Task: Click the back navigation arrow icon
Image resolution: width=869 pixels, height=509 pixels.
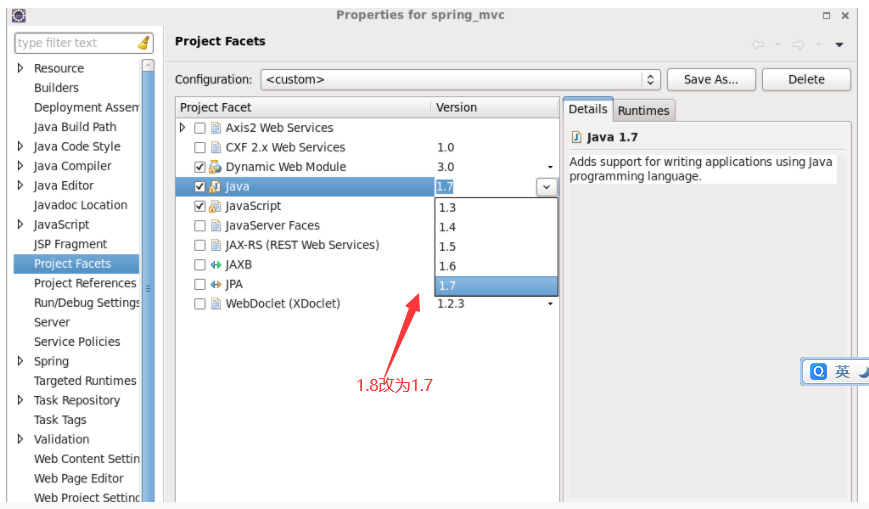Action: coord(758,44)
